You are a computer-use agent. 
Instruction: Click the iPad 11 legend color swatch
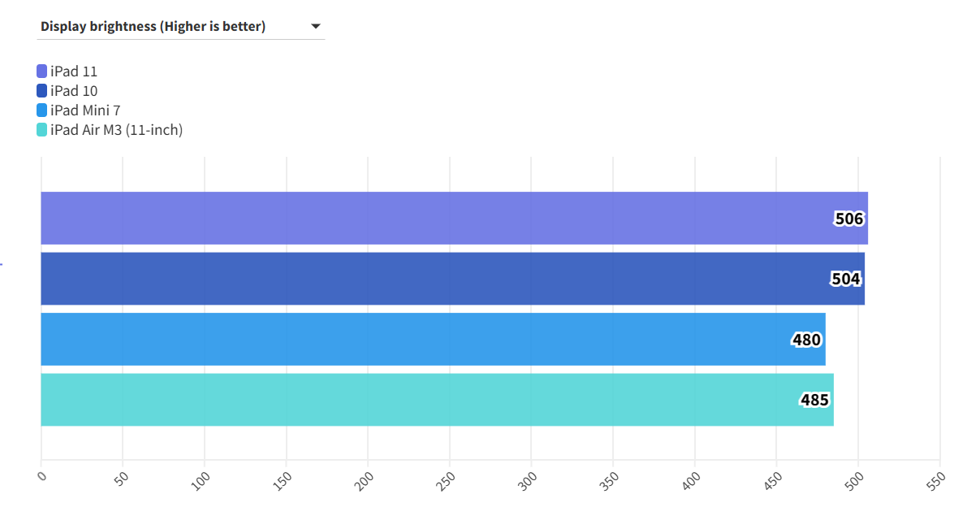pos(42,71)
